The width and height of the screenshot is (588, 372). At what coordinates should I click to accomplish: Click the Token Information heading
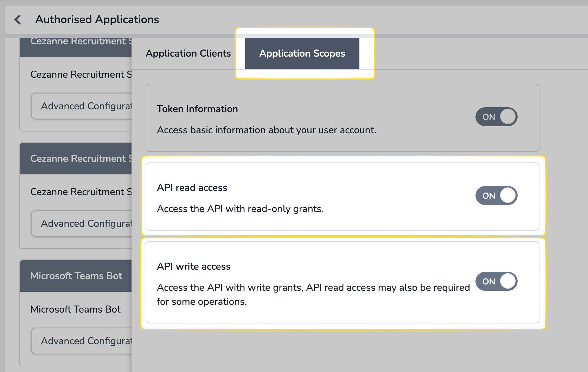[197, 109]
